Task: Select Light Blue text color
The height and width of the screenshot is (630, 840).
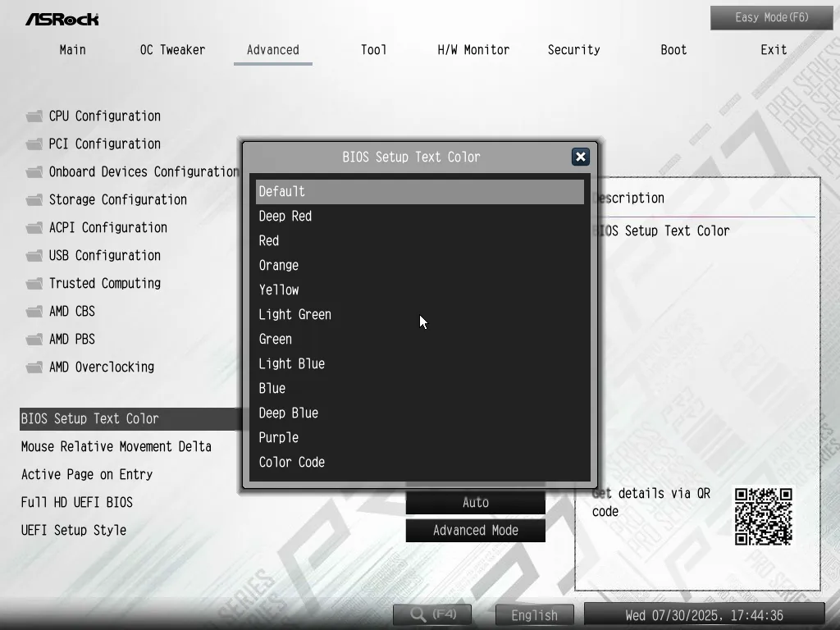Action: tap(420, 364)
